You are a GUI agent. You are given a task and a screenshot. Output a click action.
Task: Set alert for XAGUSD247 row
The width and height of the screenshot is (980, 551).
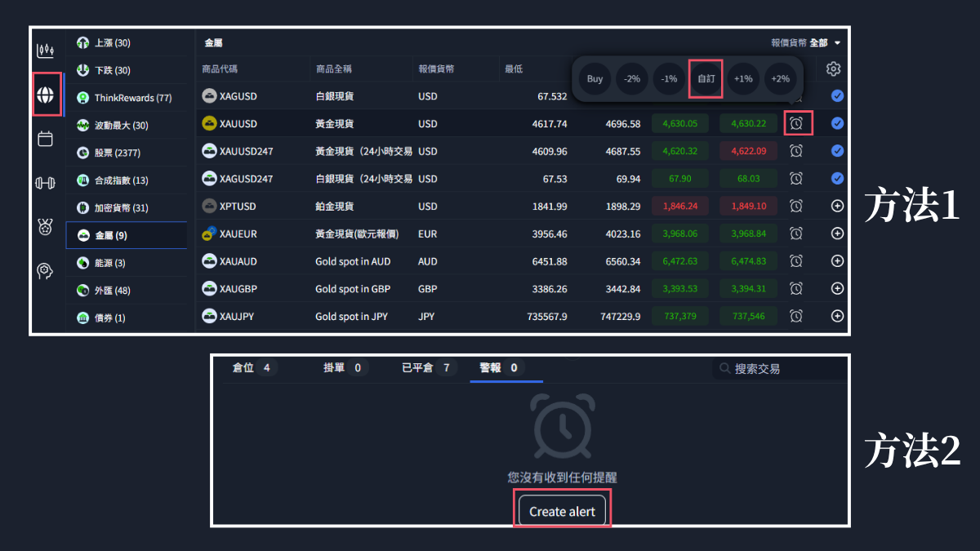pyautogui.click(x=796, y=179)
